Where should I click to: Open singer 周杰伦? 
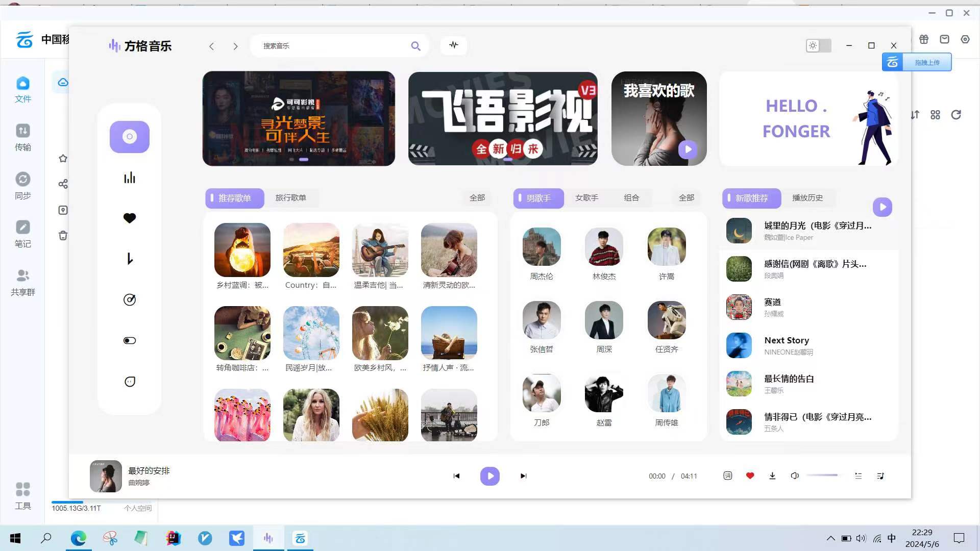tap(542, 247)
